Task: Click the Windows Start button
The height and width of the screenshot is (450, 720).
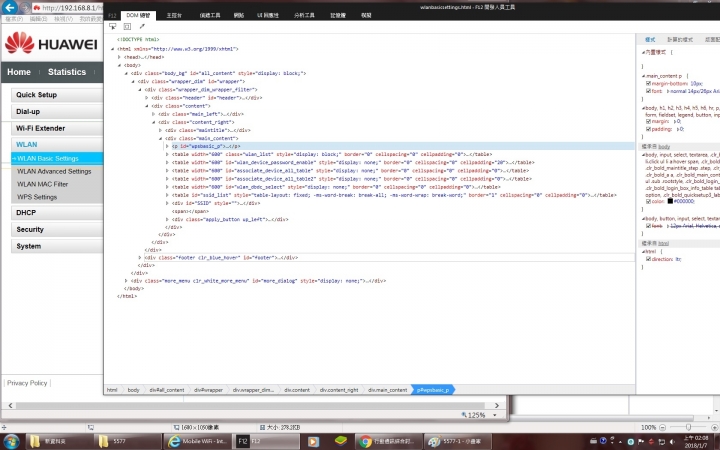Action: (9, 441)
